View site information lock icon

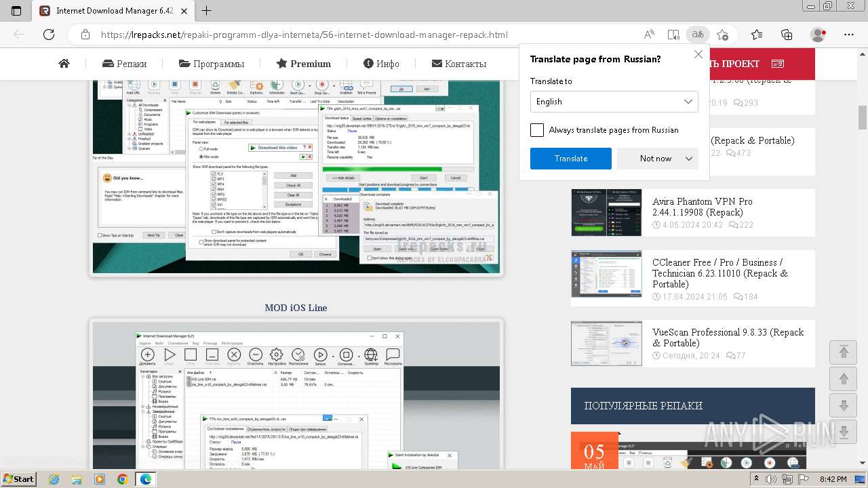tap(85, 35)
